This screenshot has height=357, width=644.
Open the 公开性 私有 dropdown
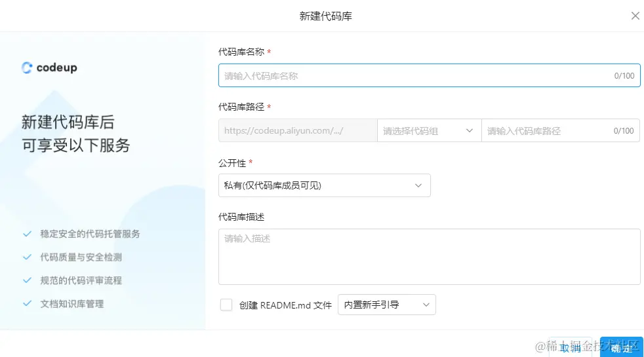click(325, 185)
